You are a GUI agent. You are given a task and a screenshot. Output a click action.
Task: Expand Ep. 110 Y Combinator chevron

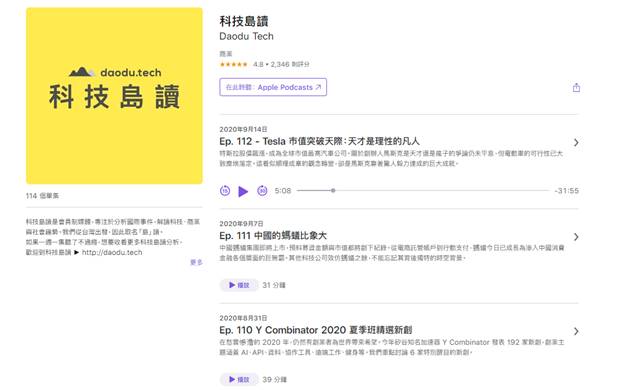[576, 331]
